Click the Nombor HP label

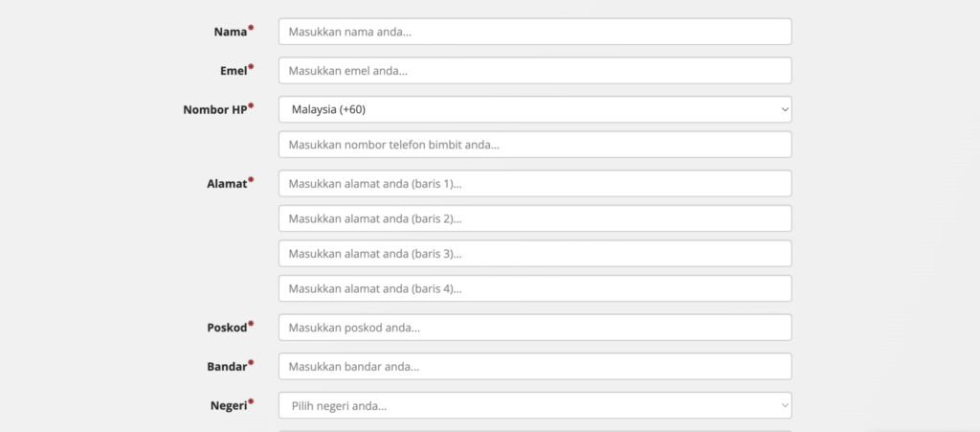(x=214, y=109)
